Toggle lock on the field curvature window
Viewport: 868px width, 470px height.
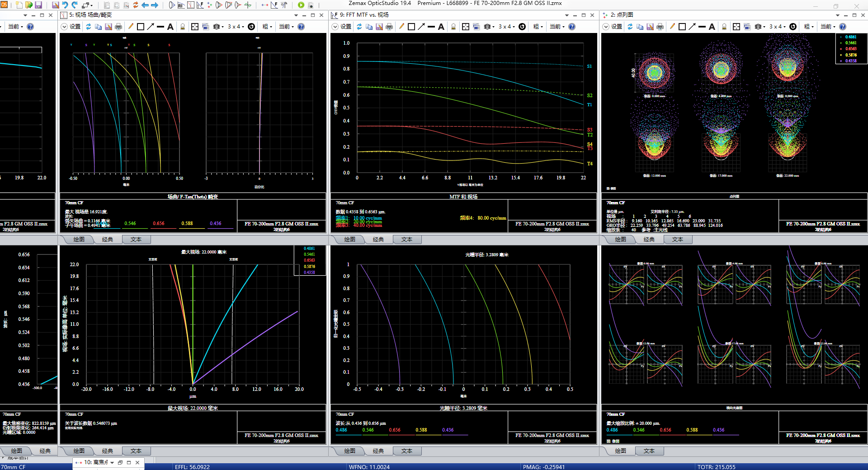(183, 27)
